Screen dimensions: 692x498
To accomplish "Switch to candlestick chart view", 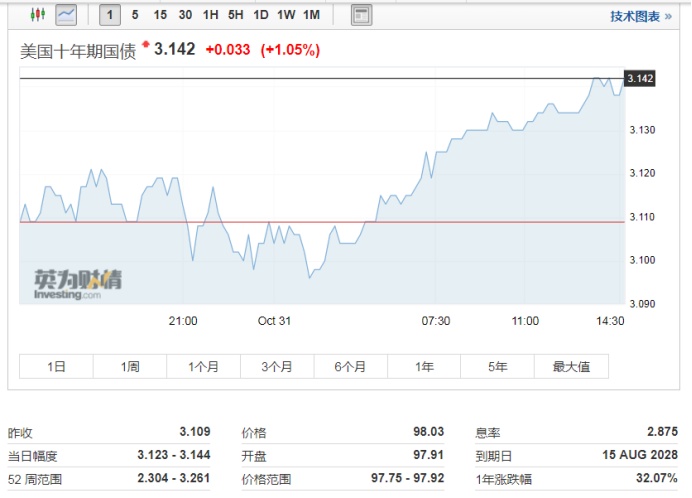I will point(38,15).
